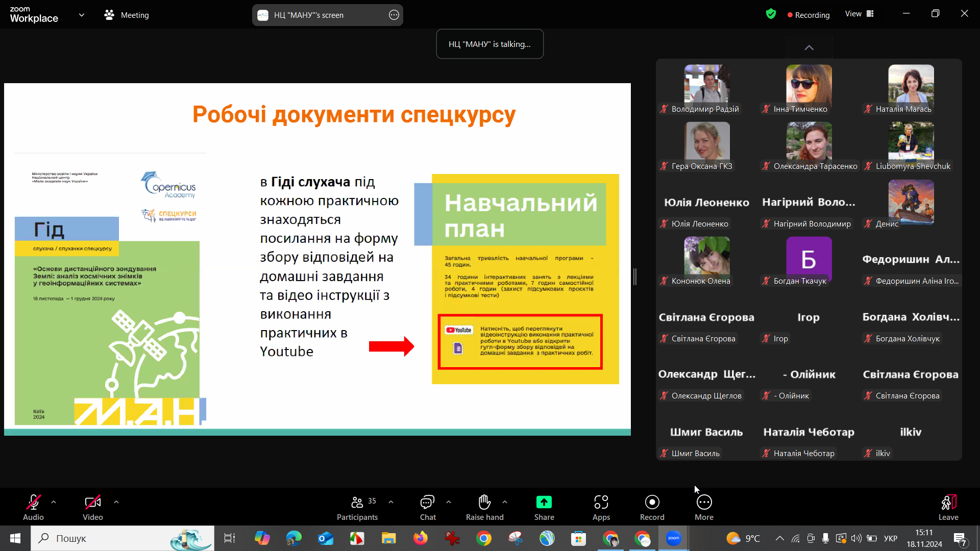Open Task View on taskbar
Screen dimensions: 980x551
[230, 538]
